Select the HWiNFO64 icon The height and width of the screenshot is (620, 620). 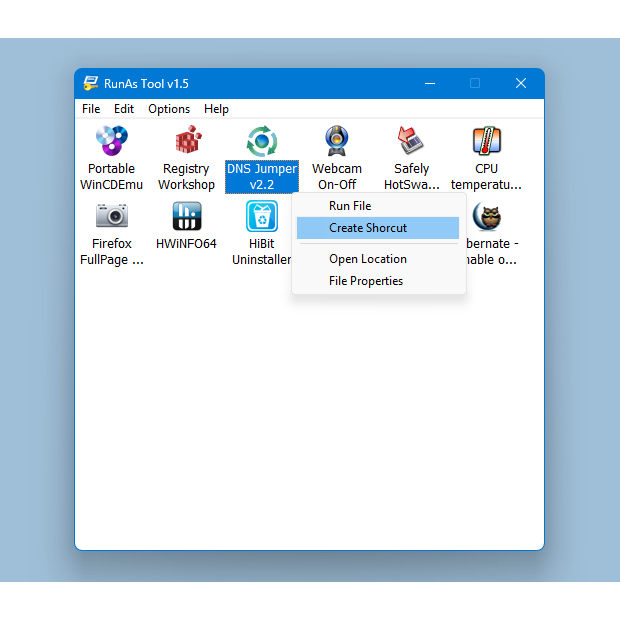click(x=187, y=216)
